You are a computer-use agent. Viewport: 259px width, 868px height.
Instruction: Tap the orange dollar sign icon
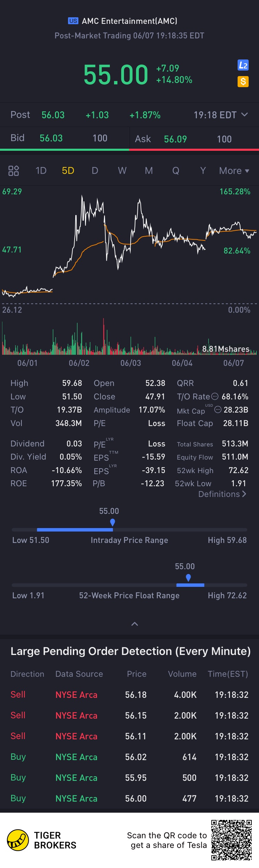point(243,82)
